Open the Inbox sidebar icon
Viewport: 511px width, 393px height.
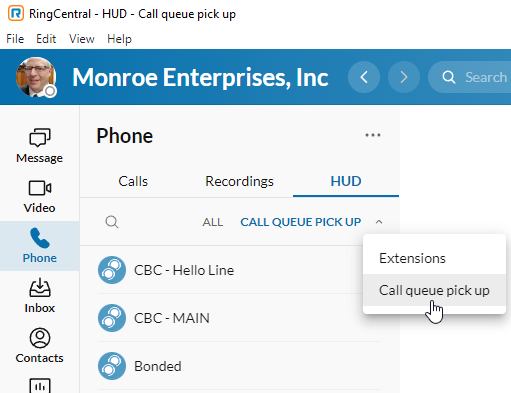point(39,296)
